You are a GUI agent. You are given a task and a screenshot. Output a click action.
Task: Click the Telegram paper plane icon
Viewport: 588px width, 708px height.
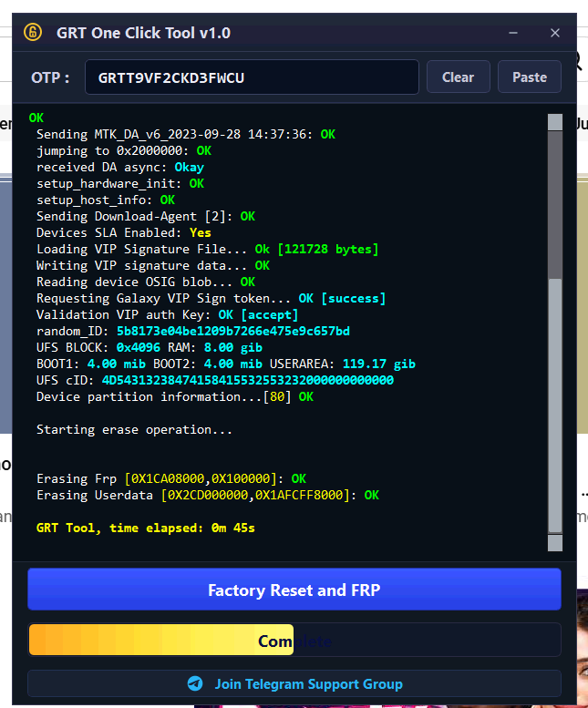pyautogui.click(x=195, y=683)
